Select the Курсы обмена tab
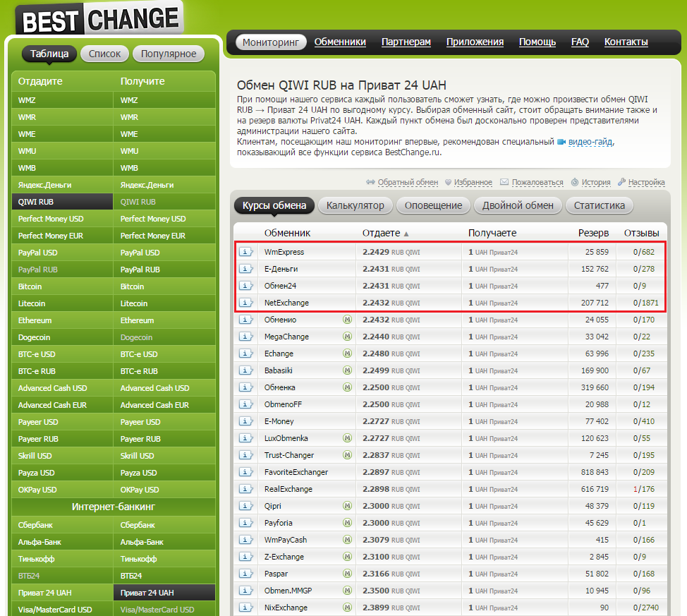 tap(274, 205)
